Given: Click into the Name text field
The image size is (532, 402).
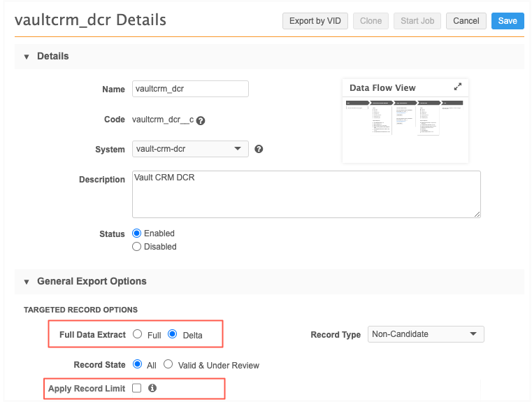Looking at the screenshot, I should [190, 89].
